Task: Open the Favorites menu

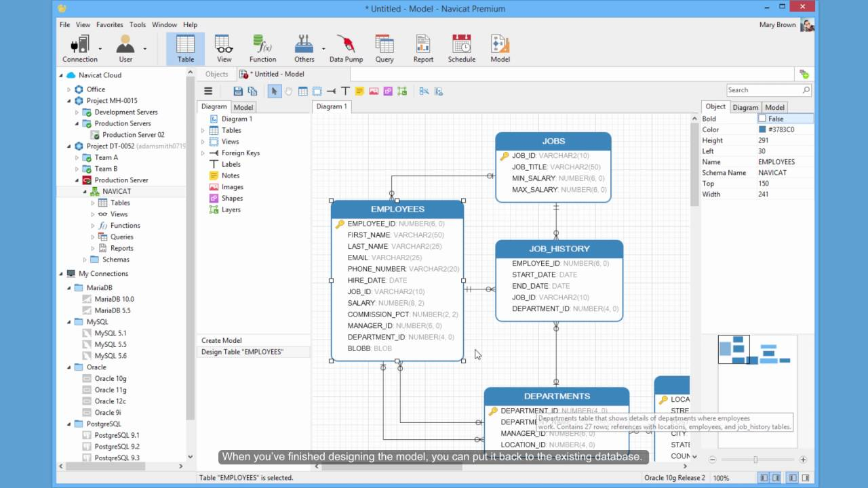Action: (x=109, y=24)
